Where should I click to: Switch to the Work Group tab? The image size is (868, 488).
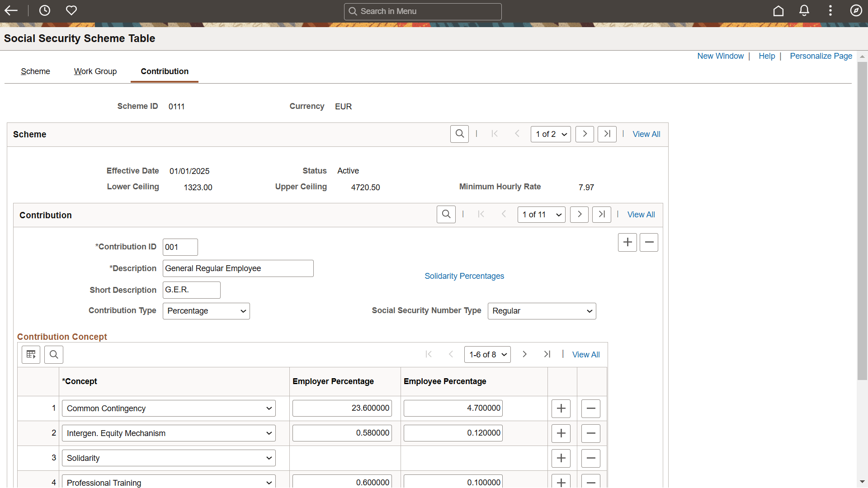click(x=95, y=71)
